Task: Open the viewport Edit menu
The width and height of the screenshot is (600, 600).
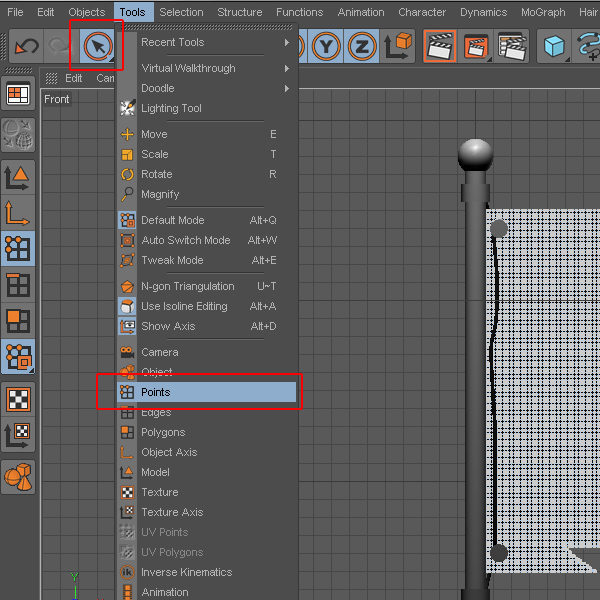Action: click(x=73, y=78)
